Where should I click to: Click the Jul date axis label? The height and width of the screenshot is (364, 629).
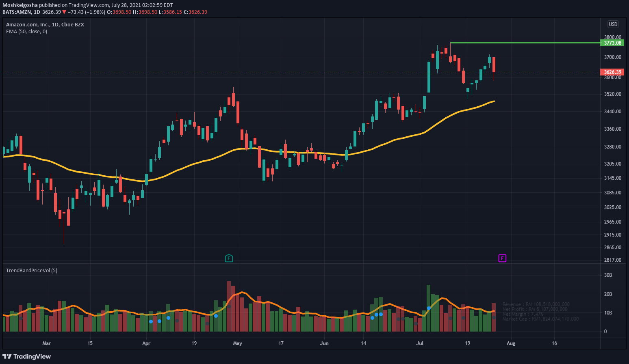click(420, 343)
